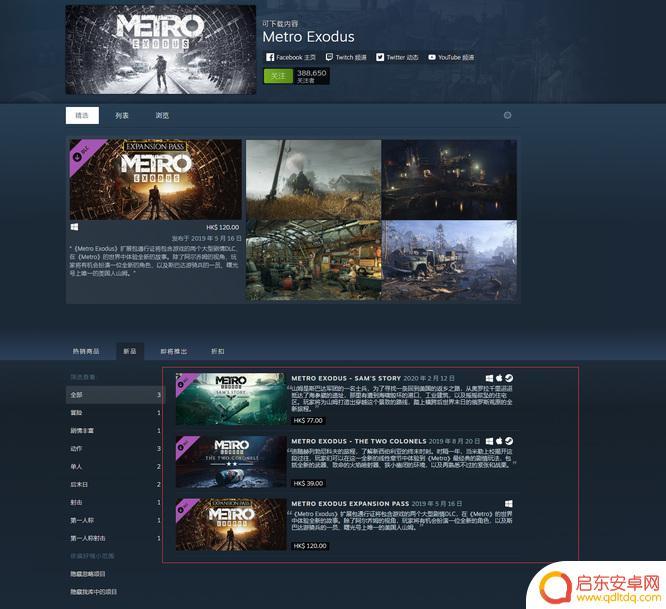View the night village lights screenshot
The width and height of the screenshot is (666, 609).
coord(449,180)
